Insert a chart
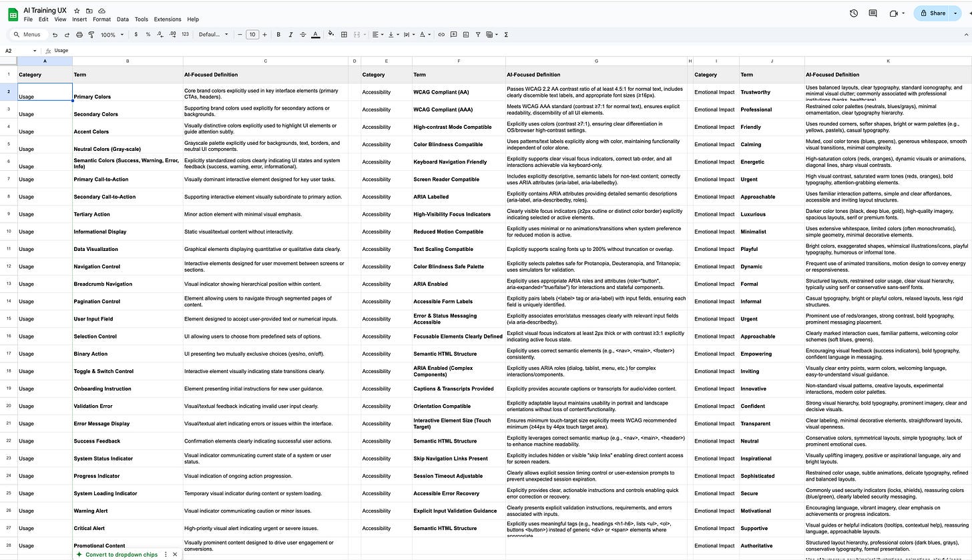This screenshot has height=560, width=972. coord(466,35)
